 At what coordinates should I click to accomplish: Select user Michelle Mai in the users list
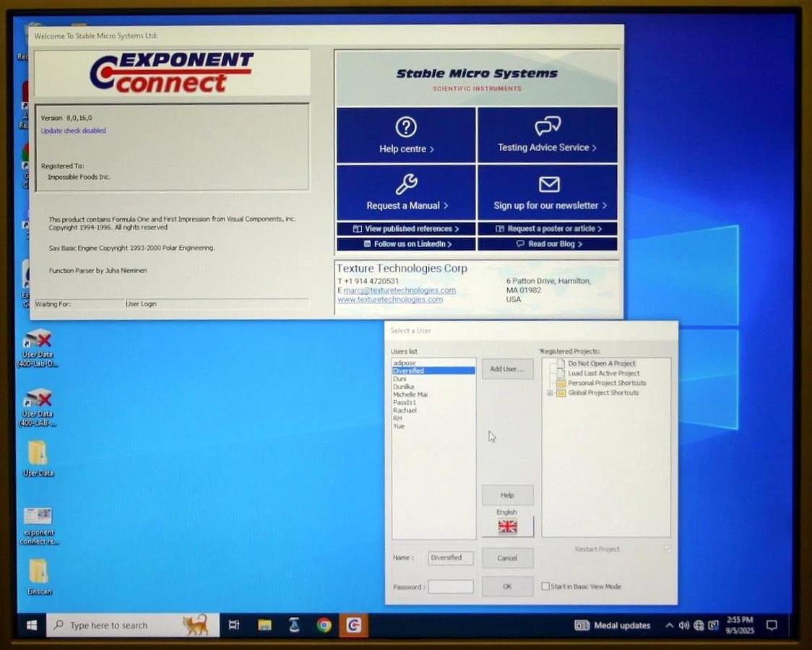tap(410, 395)
